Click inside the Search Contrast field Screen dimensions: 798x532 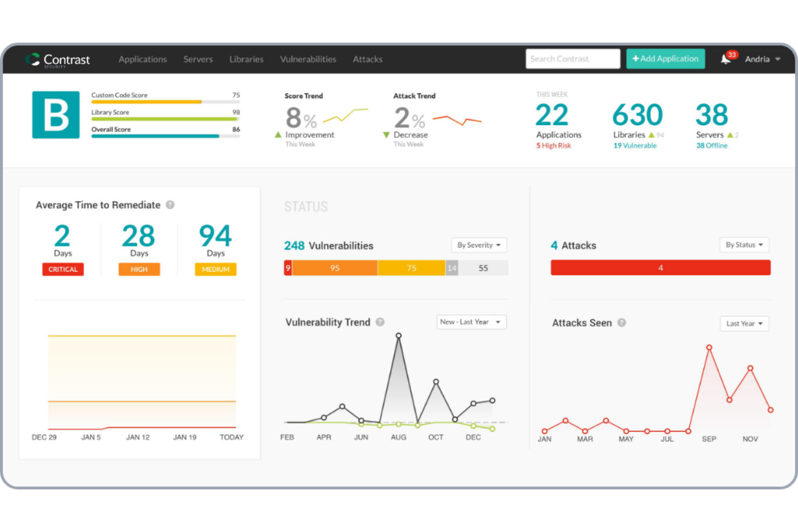coord(573,59)
